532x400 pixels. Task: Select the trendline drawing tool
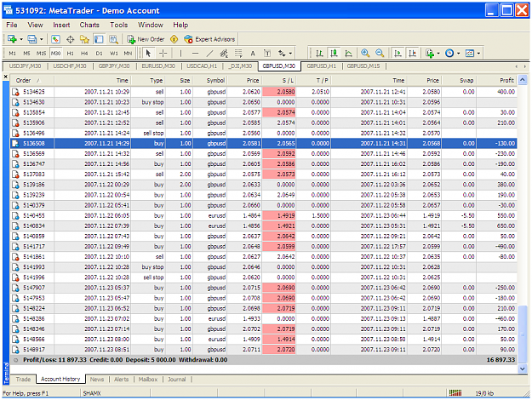click(209, 54)
